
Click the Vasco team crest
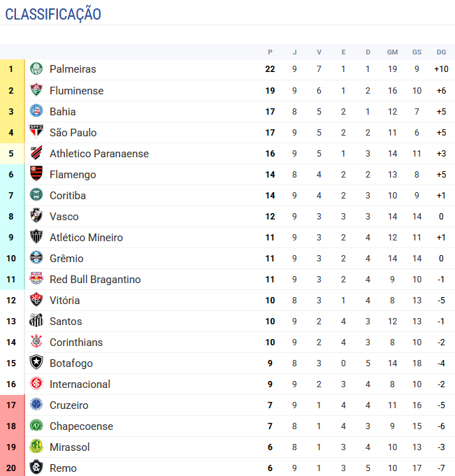(x=36, y=216)
